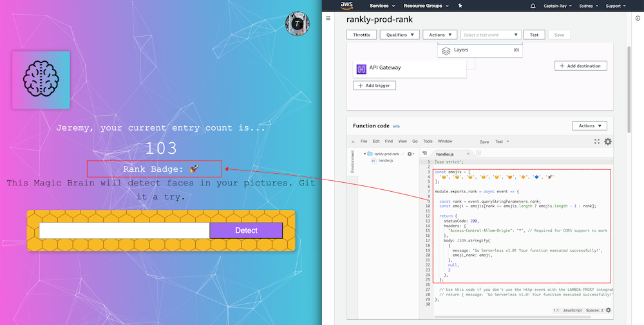Image resolution: width=644 pixels, height=325 pixels.
Task: Click the handler.js file icon in tree
Action: (x=374, y=160)
